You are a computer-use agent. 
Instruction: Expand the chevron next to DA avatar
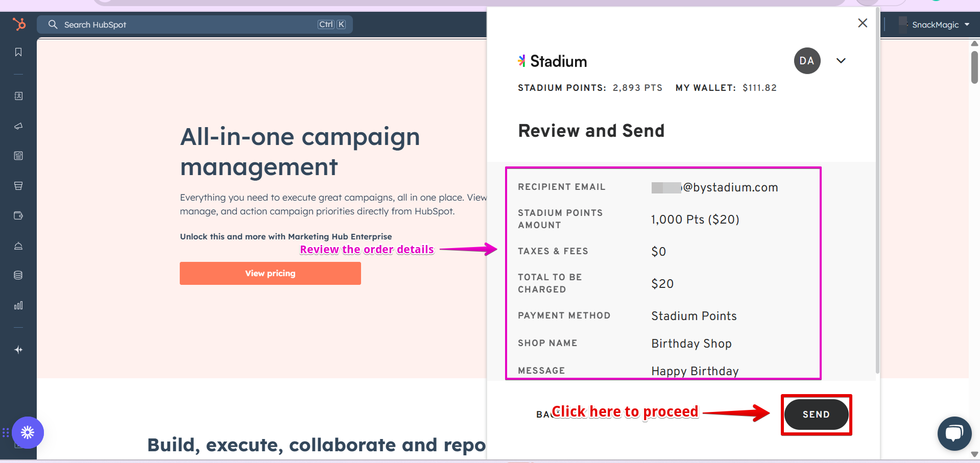[x=841, y=61]
